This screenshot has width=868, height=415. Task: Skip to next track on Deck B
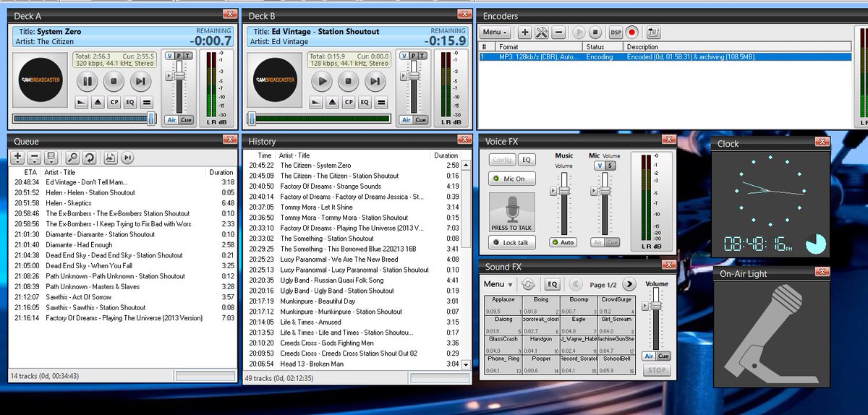pos(374,82)
